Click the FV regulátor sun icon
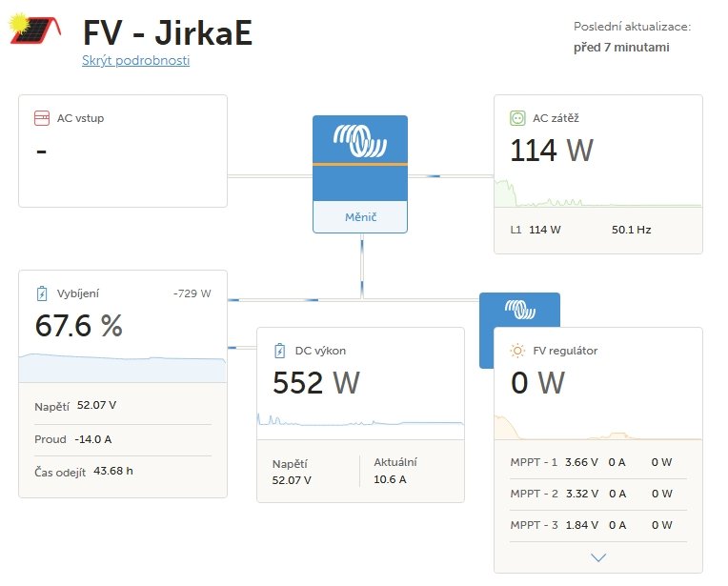 coord(517,351)
